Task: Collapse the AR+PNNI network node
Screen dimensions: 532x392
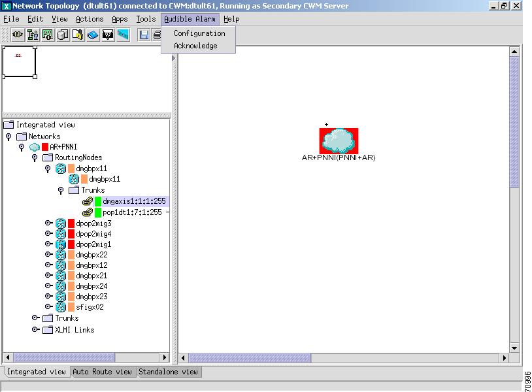Action: (22, 148)
